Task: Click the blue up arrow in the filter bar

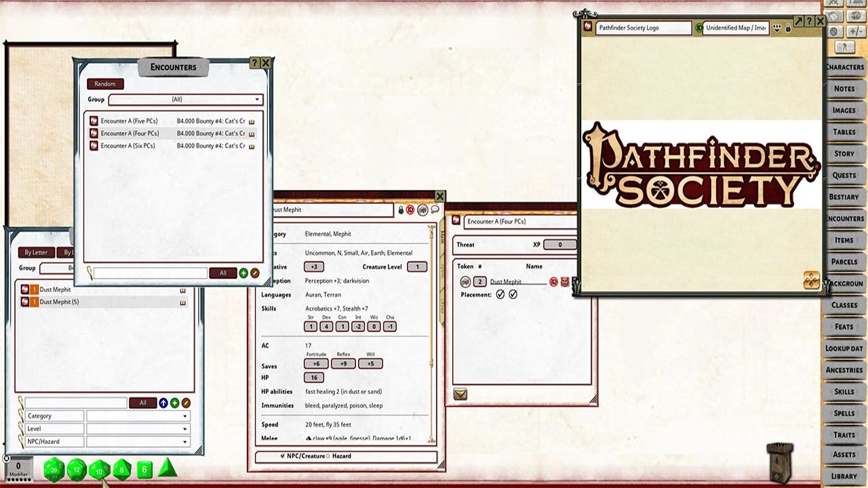Action: [x=163, y=403]
